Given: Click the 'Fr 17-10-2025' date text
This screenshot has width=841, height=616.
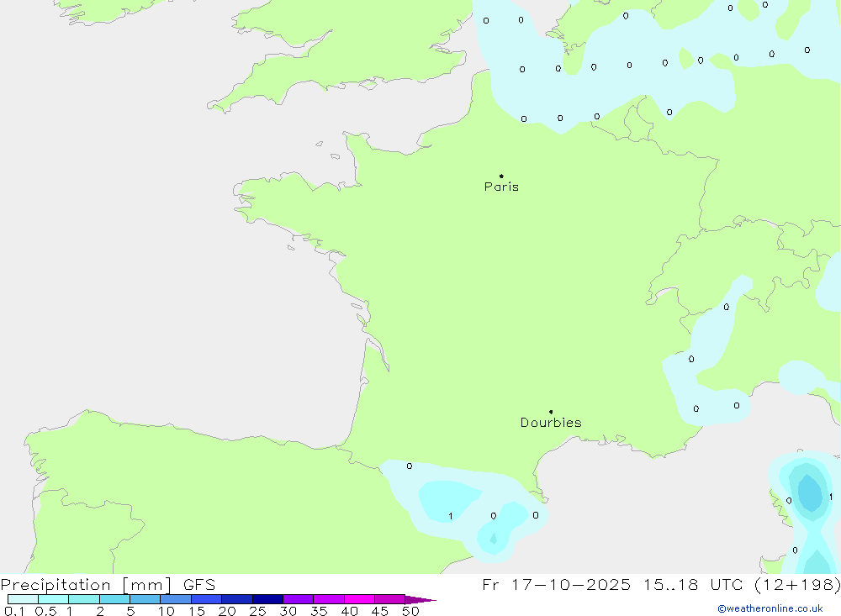Looking at the screenshot, I should tap(556, 584).
